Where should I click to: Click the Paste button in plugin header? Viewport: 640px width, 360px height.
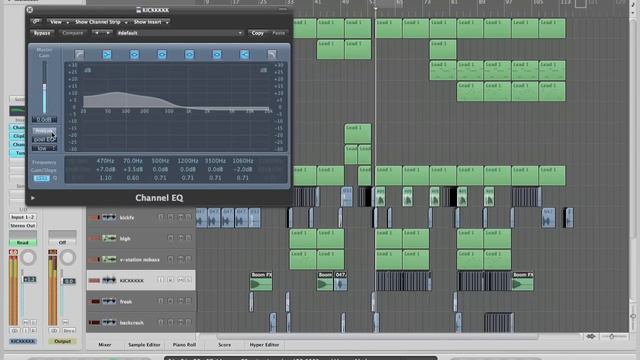(278, 33)
